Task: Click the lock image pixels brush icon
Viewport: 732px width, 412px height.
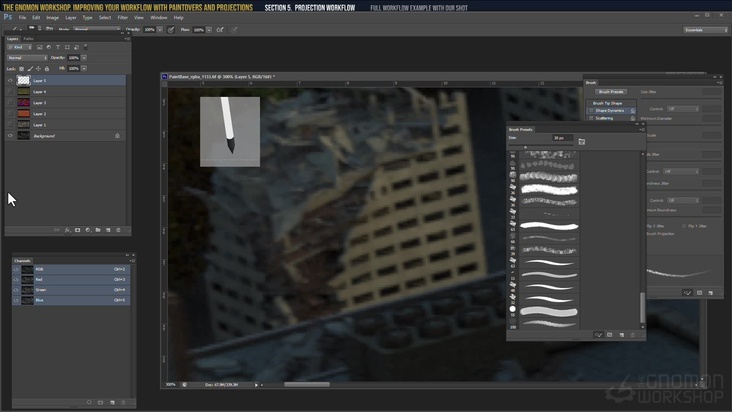Action: (30, 69)
